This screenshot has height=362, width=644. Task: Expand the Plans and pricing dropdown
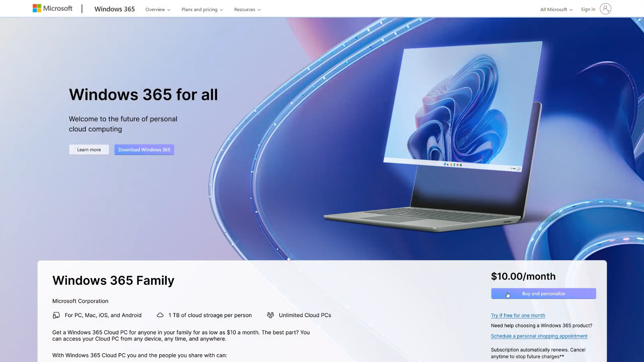(x=202, y=9)
